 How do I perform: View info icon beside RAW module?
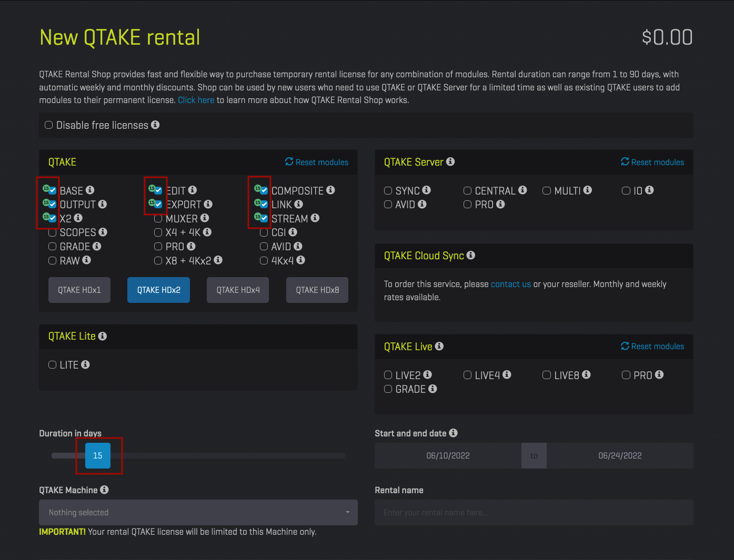(x=87, y=260)
